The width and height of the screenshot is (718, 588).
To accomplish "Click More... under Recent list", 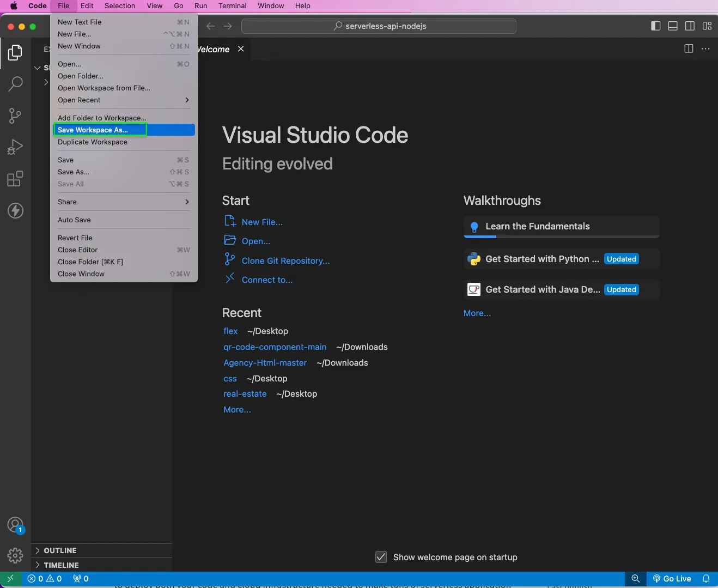I will (237, 410).
